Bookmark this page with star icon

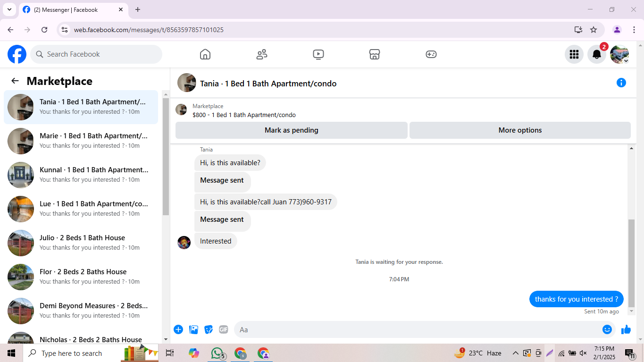[x=594, y=30]
